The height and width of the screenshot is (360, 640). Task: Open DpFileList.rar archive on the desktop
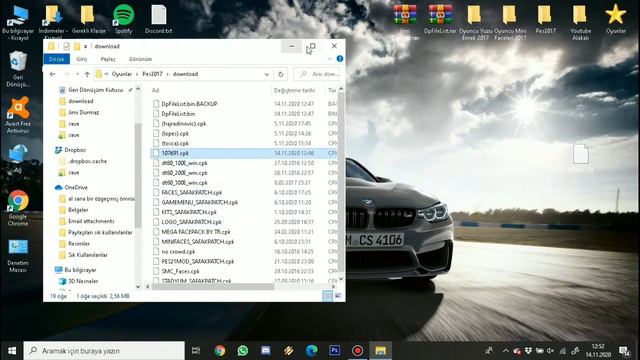pyautogui.click(x=440, y=19)
